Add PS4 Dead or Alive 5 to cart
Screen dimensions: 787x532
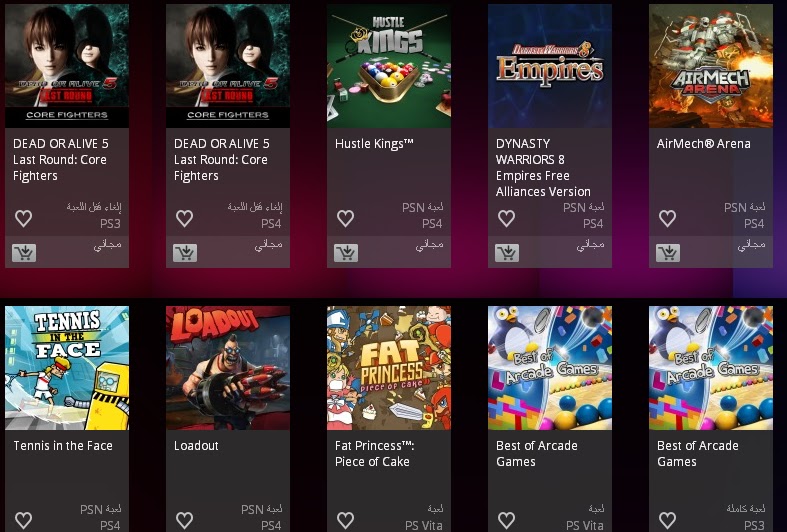click(x=185, y=252)
